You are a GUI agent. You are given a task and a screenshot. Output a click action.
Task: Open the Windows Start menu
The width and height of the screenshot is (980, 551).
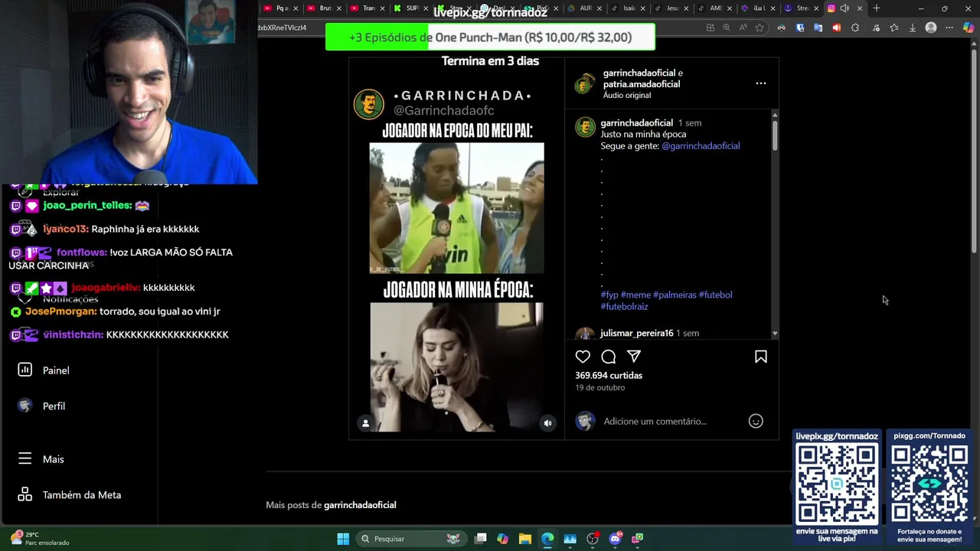point(343,539)
